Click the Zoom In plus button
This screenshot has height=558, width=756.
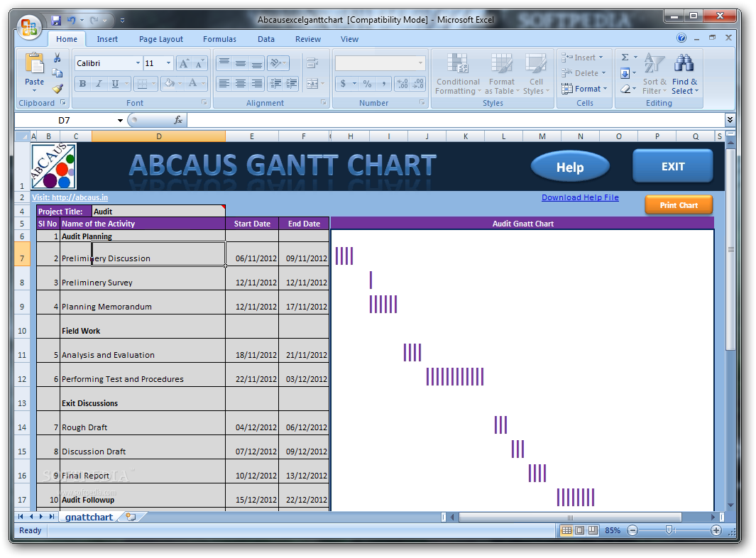point(716,530)
